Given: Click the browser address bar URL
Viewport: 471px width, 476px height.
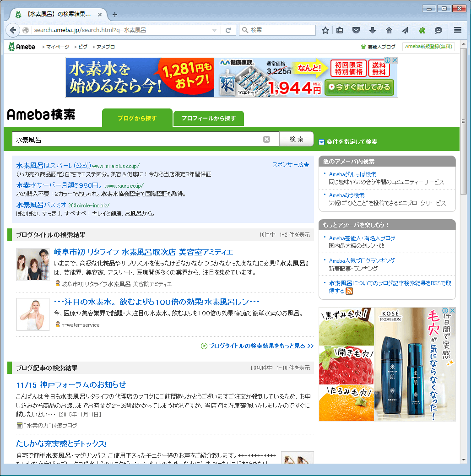Looking at the screenshot, I should [x=121, y=30].
